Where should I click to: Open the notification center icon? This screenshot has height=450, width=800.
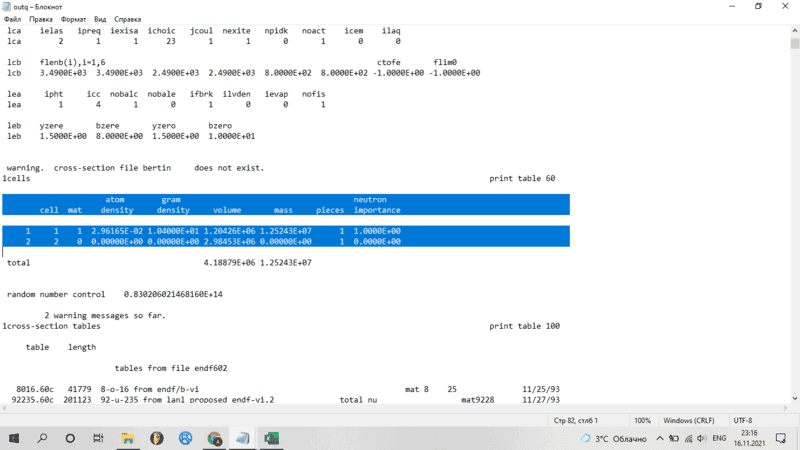click(x=782, y=438)
